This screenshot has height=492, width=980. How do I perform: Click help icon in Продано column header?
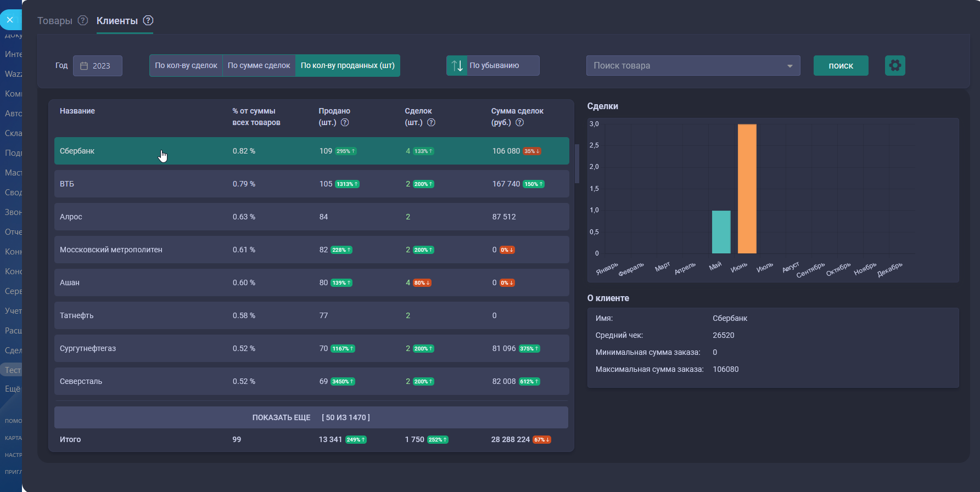pos(345,122)
